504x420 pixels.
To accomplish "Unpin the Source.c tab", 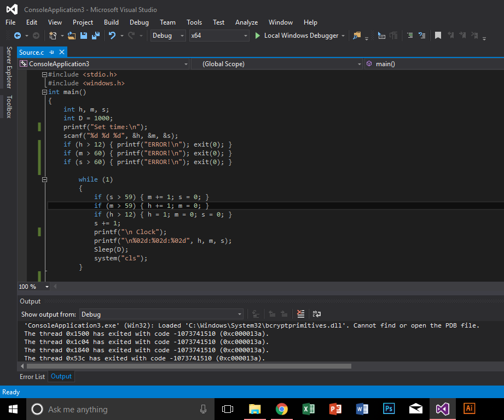I will pos(51,52).
